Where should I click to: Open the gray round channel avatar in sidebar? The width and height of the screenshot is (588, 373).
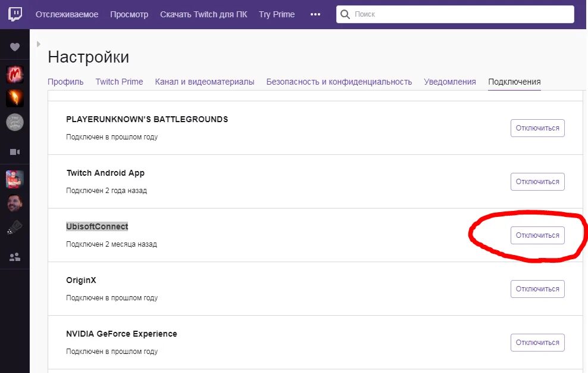(15, 123)
